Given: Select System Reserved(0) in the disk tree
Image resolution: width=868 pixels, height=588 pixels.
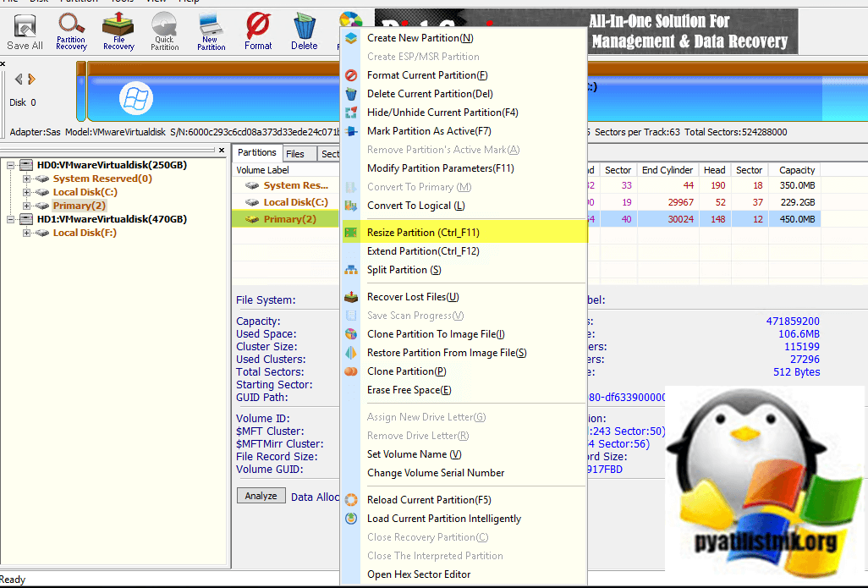Looking at the screenshot, I should click(x=102, y=179).
